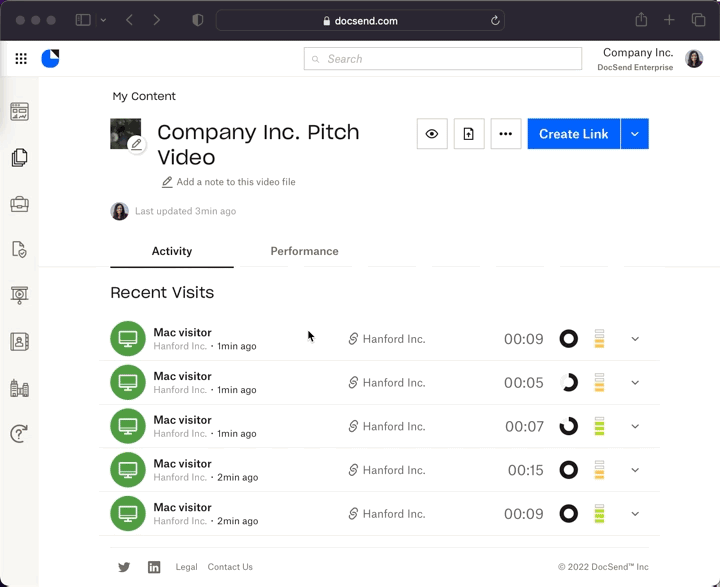The width and height of the screenshot is (720, 587).
Task: Click the Hanford Inc. link in 00:15 row
Action: (x=387, y=470)
